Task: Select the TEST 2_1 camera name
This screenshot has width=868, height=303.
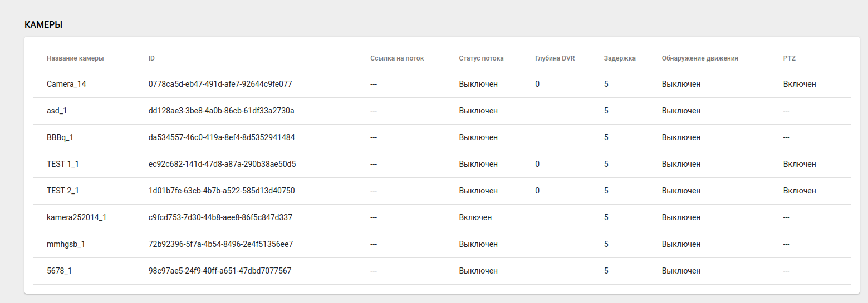Action: coord(62,191)
